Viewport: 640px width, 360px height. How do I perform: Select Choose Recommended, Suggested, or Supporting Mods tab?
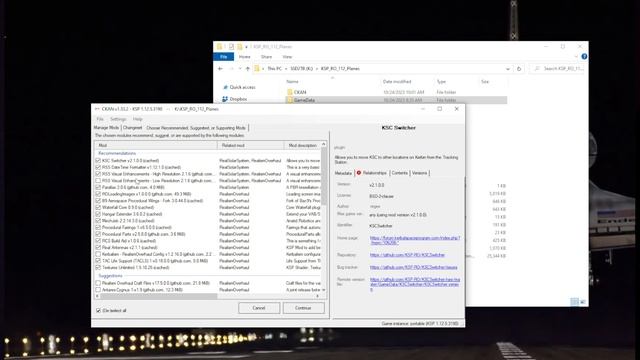click(196, 128)
